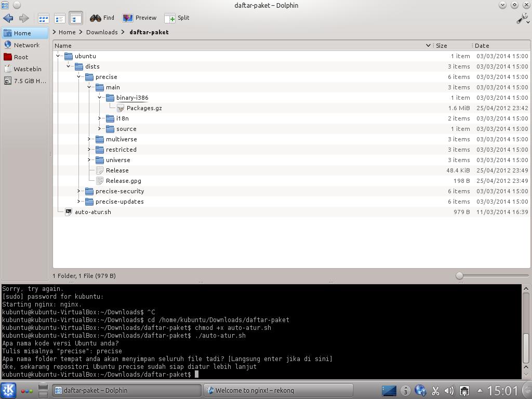Adjust the zoom slider in status bar
The height and width of the screenshot is (399, 532).
coord(459,276)
